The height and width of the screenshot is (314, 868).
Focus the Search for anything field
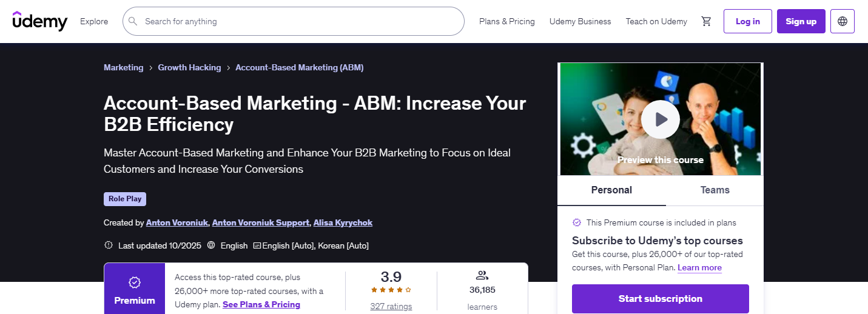[x=294, y=21]
